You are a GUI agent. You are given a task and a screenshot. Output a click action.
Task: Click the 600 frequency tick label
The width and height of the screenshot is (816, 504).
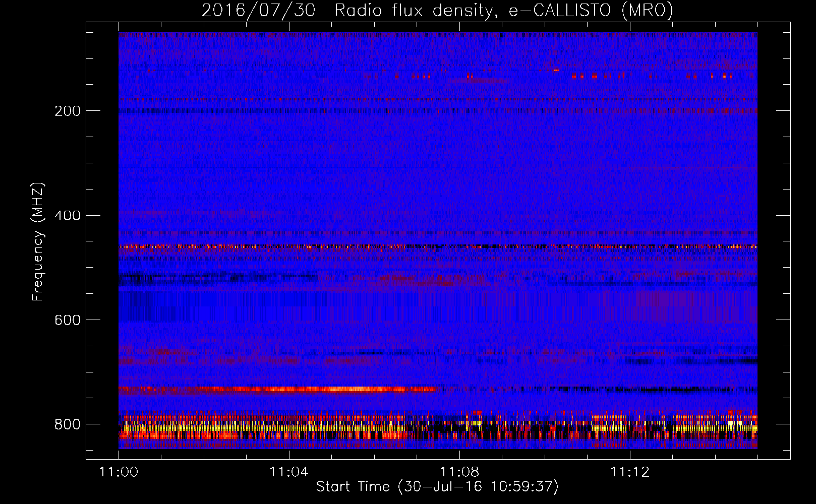pos(68,320)
